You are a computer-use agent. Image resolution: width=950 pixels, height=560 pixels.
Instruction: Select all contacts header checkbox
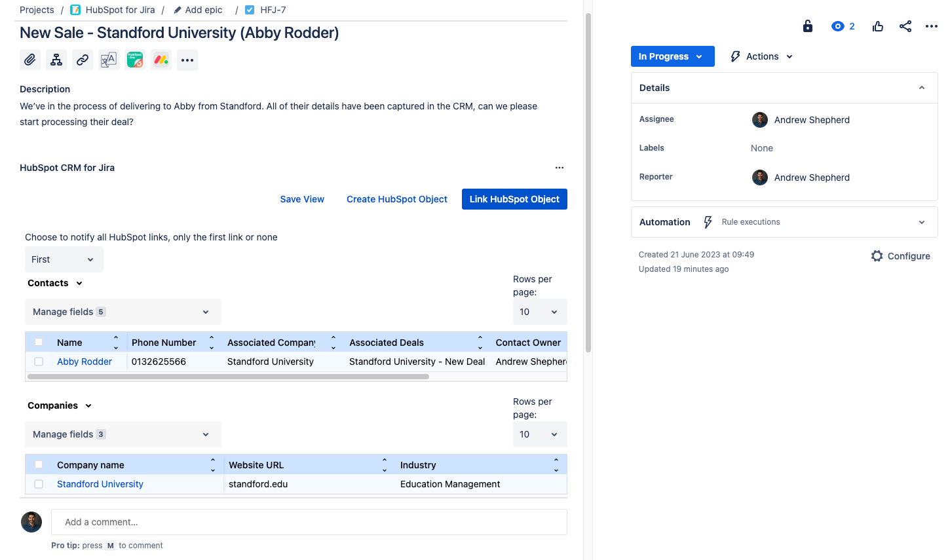[39, 342]
